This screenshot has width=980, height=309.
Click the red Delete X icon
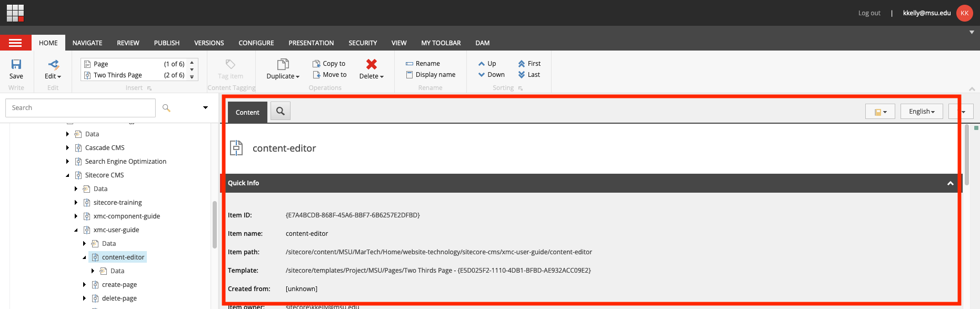click(371, 64)
